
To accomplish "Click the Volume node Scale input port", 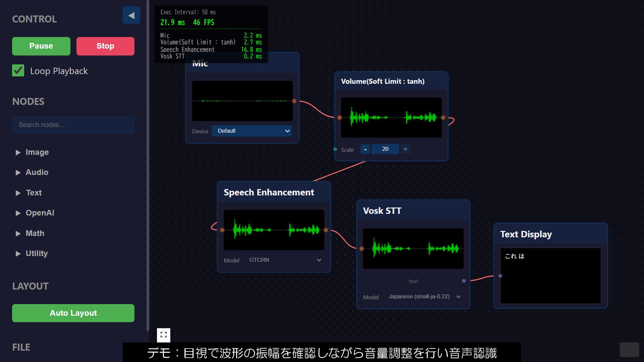I will point(335,149).
